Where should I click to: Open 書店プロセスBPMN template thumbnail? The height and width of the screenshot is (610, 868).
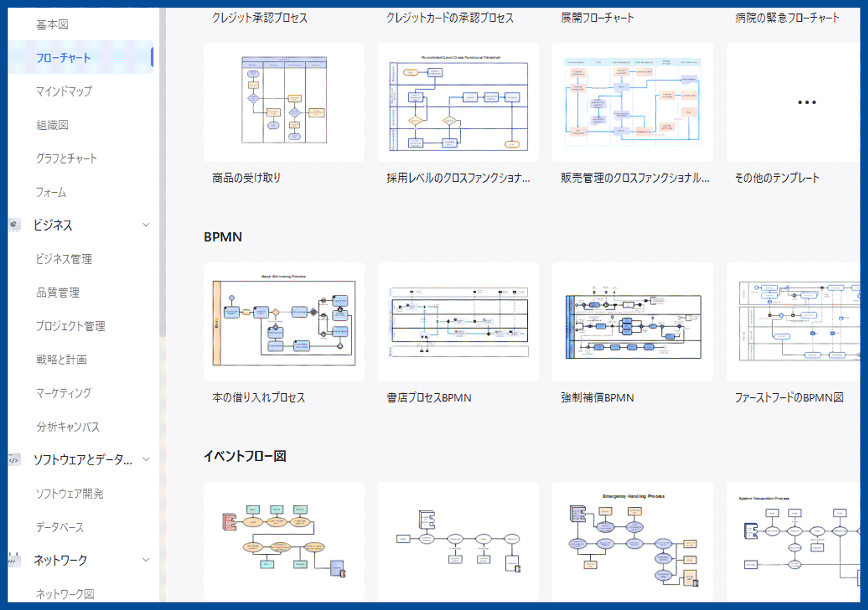click(x=458, y=322)
